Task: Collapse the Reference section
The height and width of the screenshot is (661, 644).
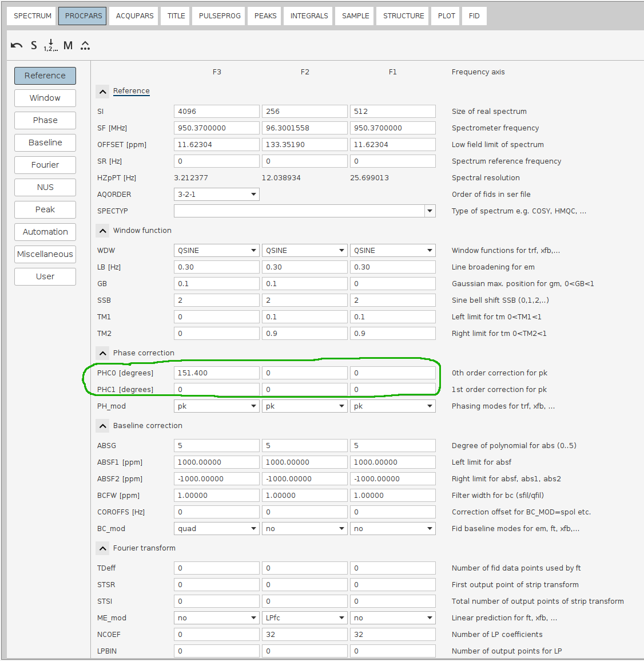Action: click(x=102, y=91)
